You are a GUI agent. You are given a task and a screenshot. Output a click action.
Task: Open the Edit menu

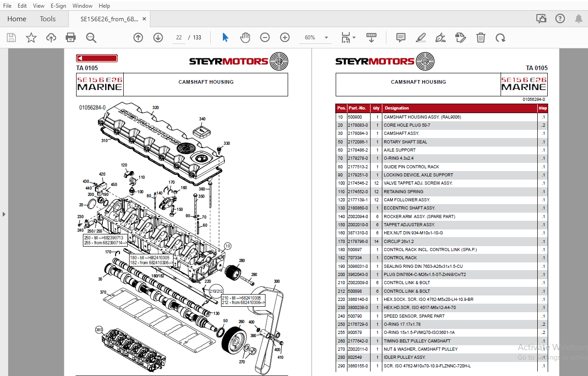[x=22, y=6]
